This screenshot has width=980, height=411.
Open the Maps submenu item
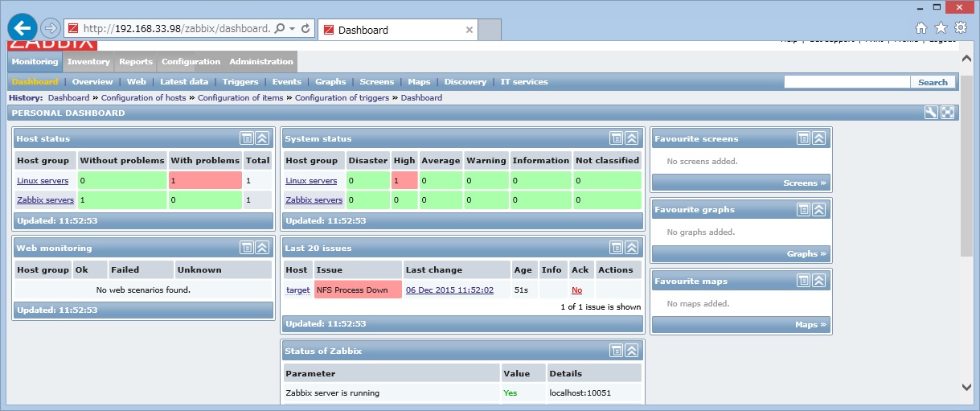(x=419, y=82)
